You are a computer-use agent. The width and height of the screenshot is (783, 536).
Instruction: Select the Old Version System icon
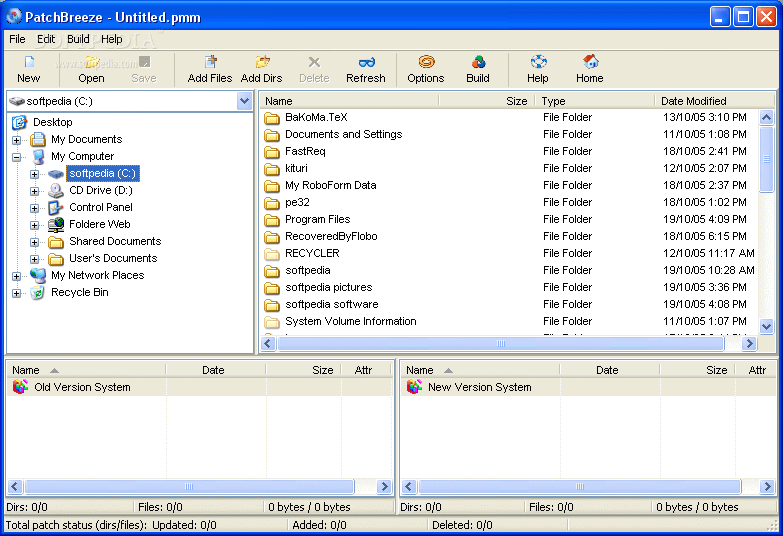tap(20, 387)
